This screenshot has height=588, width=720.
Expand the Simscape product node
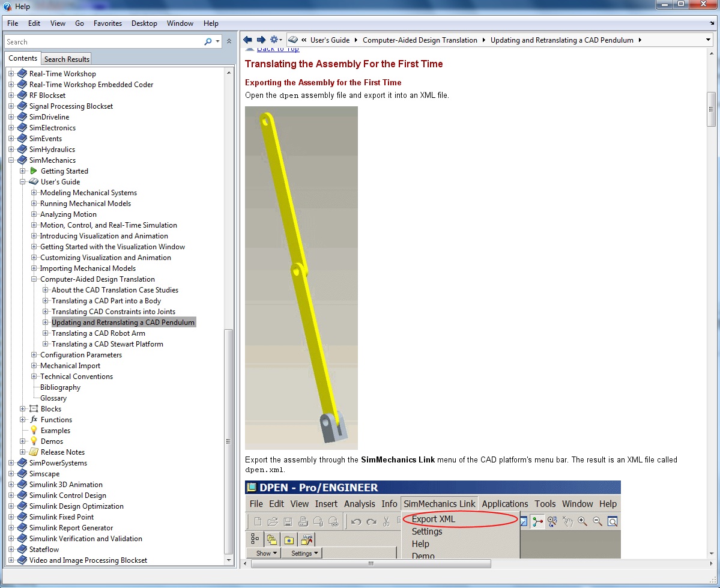pos(11,474)
